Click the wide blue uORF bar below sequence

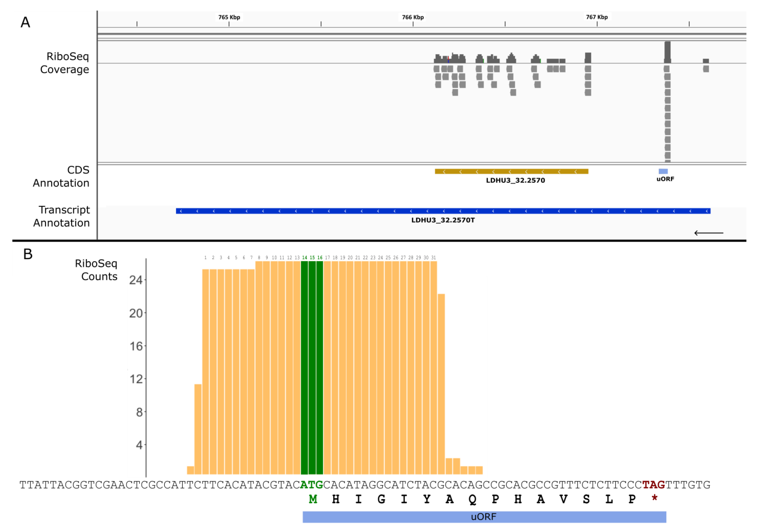coord(484,517)
